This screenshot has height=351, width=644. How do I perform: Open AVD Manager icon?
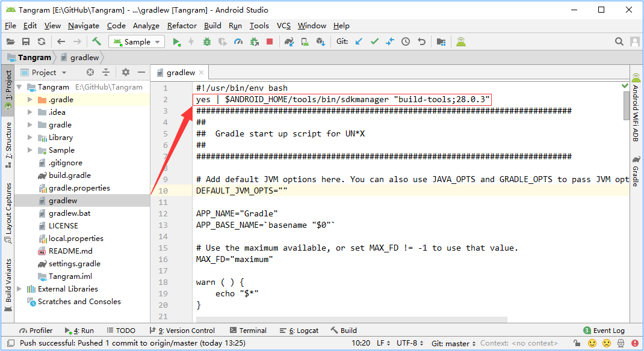click(x=305, y=42)
